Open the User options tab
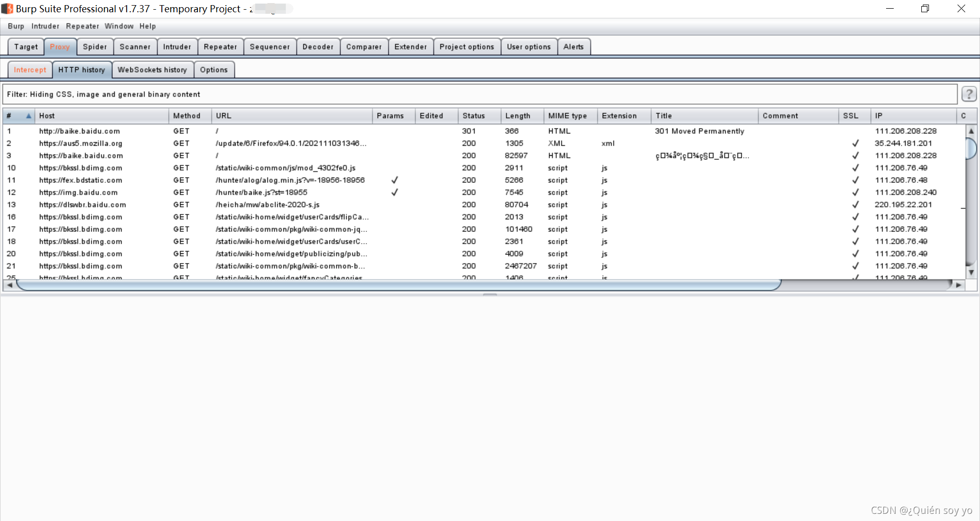980x521 pixels. 529,46
